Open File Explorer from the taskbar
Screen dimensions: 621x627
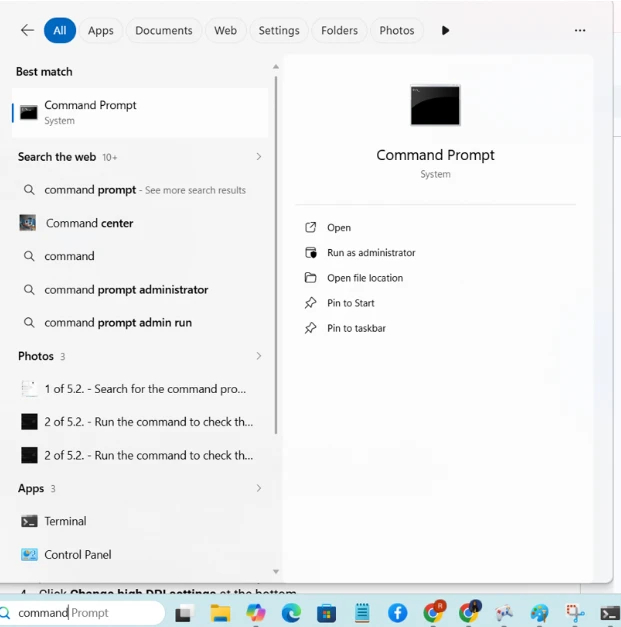coord(220,613)
